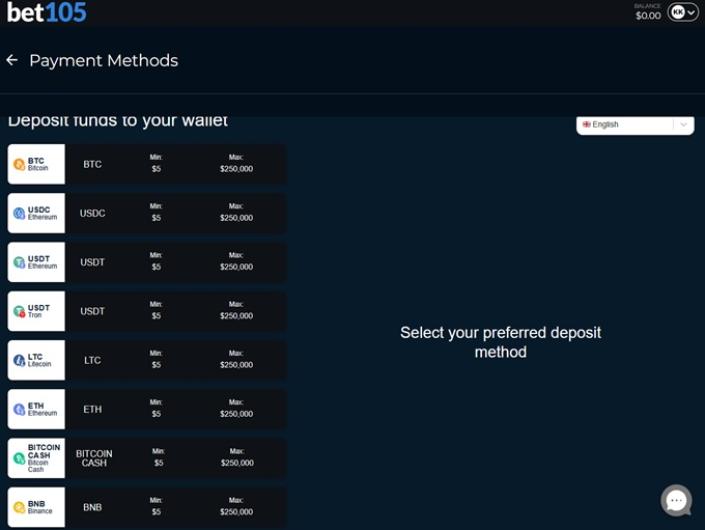Select the Binance BNB coin icon
Image resolution: width=705 pixels, height=530 pixels.
(19, 507)
